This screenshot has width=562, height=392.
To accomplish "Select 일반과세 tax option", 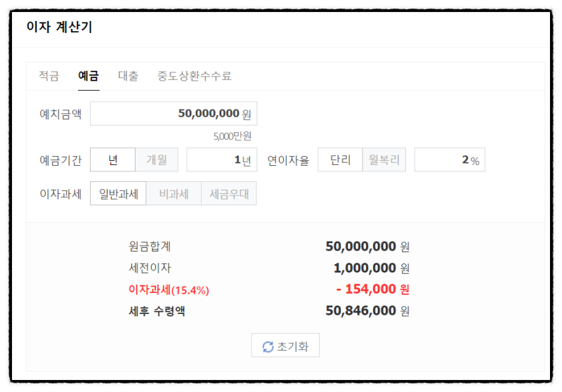I will [x=118, y=193].
